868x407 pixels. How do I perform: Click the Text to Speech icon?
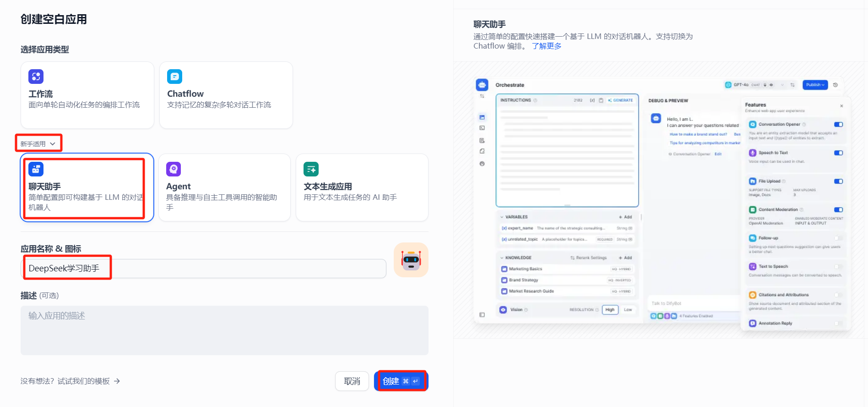click(x=753, y=267)
